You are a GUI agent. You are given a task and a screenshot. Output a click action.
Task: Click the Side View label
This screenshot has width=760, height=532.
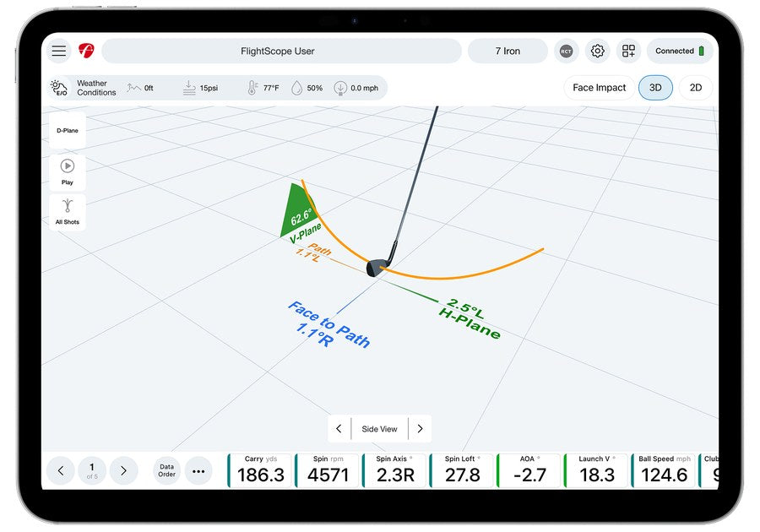point(379,429)
